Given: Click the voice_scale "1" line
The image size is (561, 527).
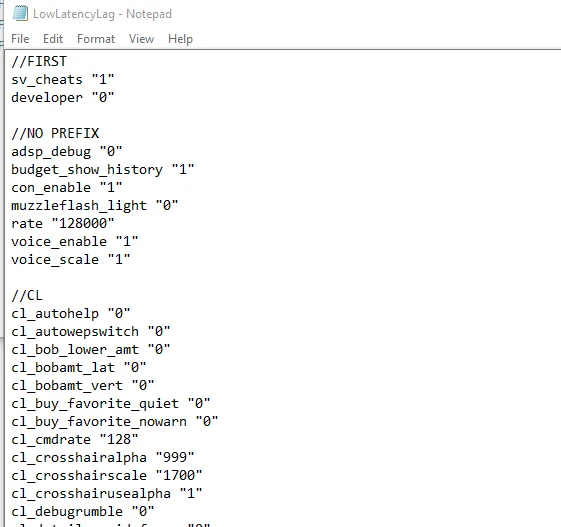Looking at the screenshot, I should (70, 259).
